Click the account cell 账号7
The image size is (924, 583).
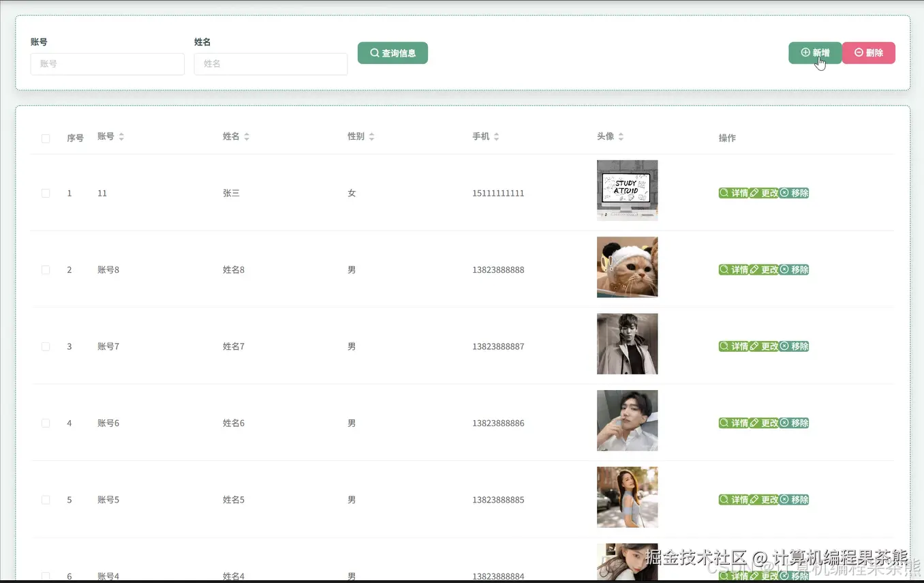(108, 346)
